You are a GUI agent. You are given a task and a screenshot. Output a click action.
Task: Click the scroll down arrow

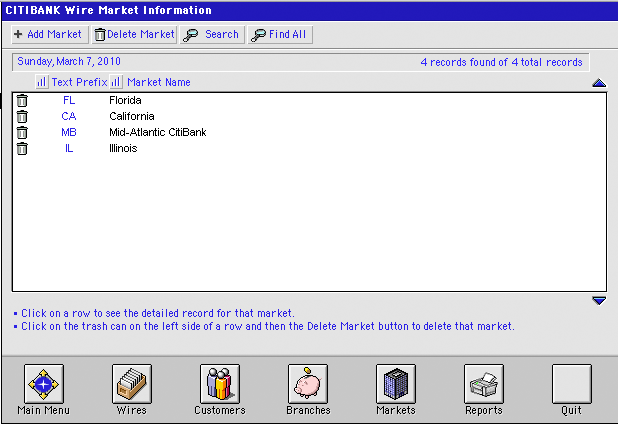pos(599,301)
